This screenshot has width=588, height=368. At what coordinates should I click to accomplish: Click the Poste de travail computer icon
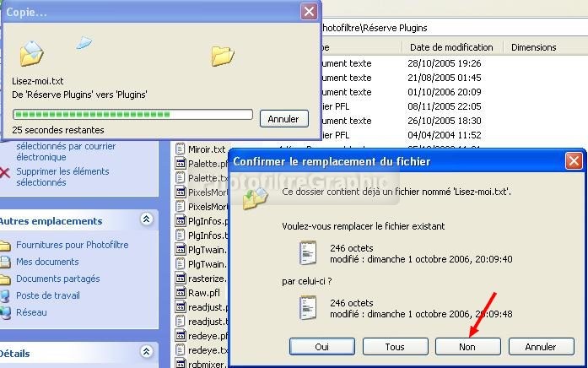(x=5, y=296)
